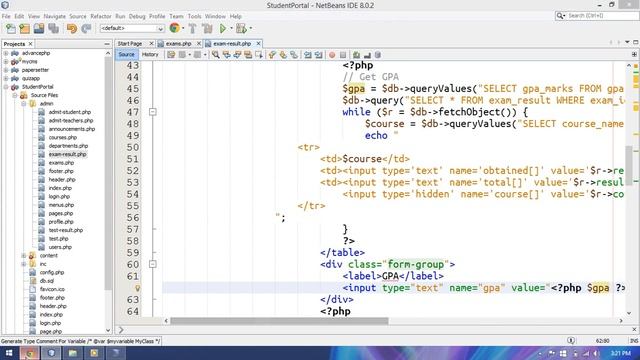
Task: Select the Source view button
Action: click(127, 55)
